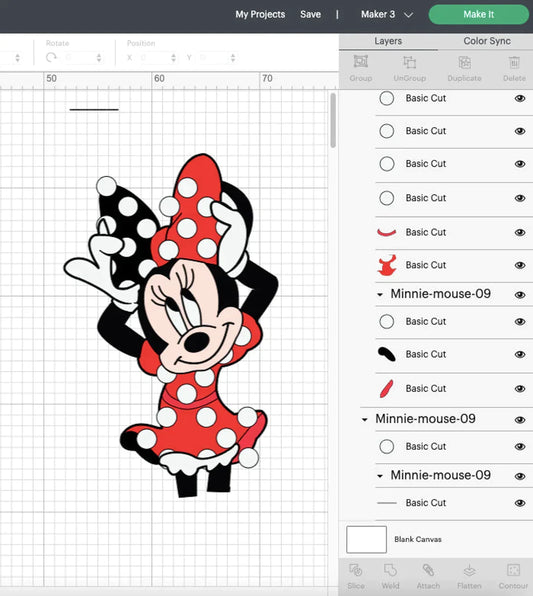Select the short black line on canvas
Screen dimensions: 533x596
[94, 109]
